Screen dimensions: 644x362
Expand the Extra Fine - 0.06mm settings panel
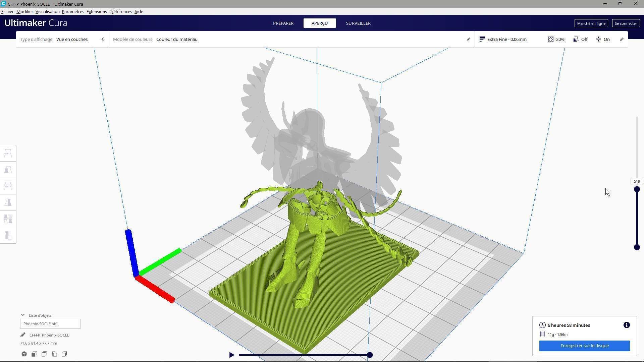[x=551, y=39]
